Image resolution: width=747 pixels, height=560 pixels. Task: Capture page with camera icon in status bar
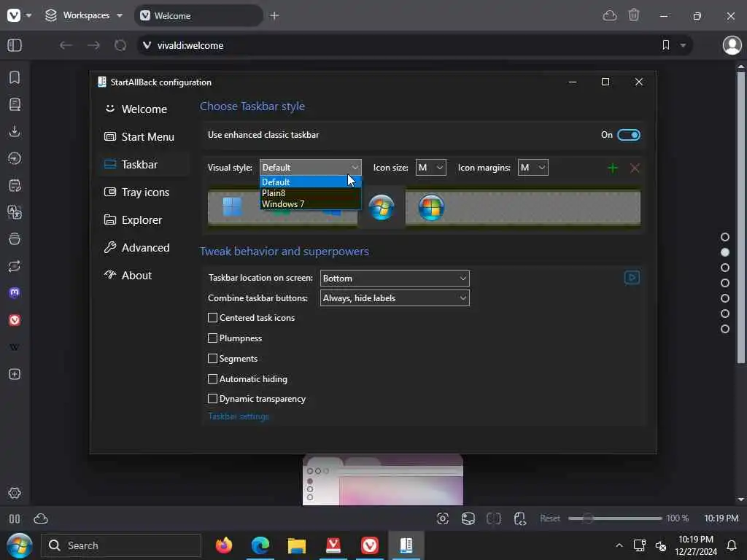(x=443, y=518)
